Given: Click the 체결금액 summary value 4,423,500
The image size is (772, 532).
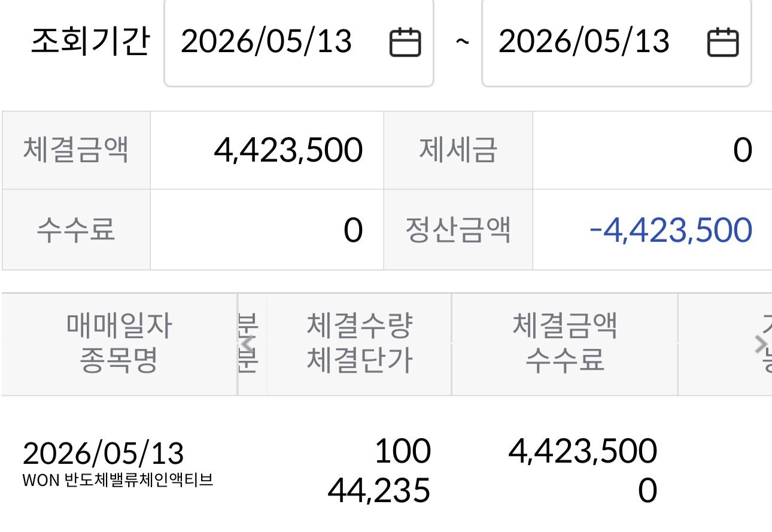Looking at the screenshot, I should click(x=288, y=150).
